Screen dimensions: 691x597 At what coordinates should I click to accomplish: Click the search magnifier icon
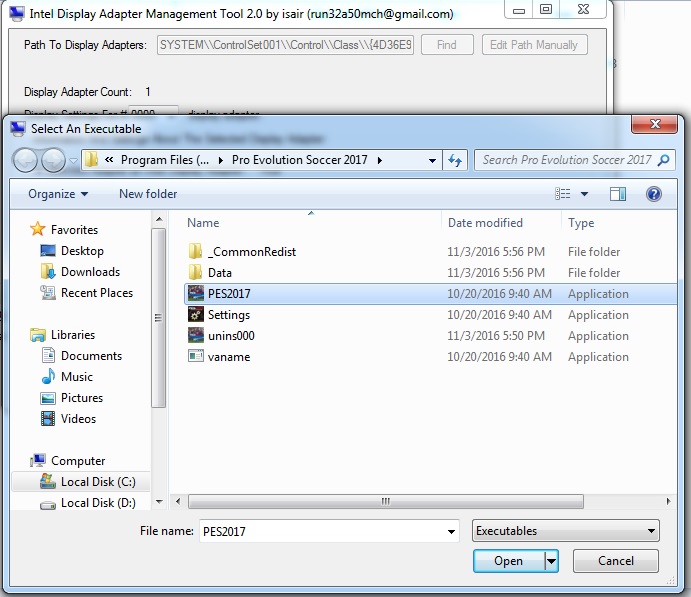click(663, 160)
